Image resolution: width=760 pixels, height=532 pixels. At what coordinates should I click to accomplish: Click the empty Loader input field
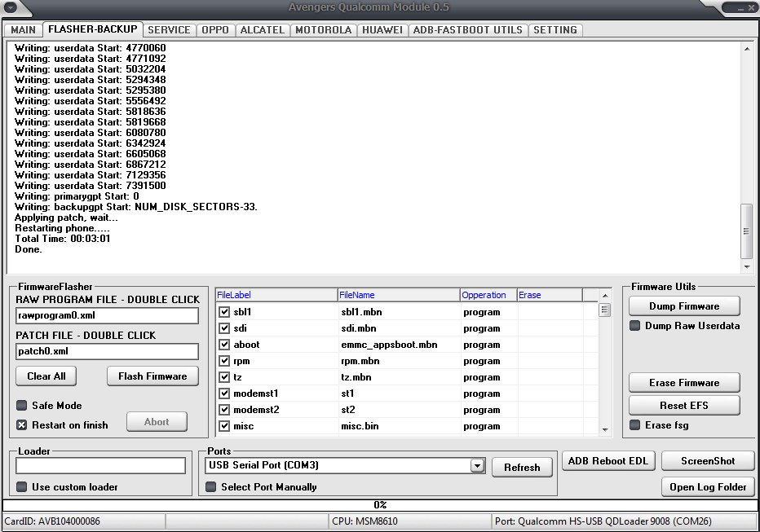tap(101, 466)
